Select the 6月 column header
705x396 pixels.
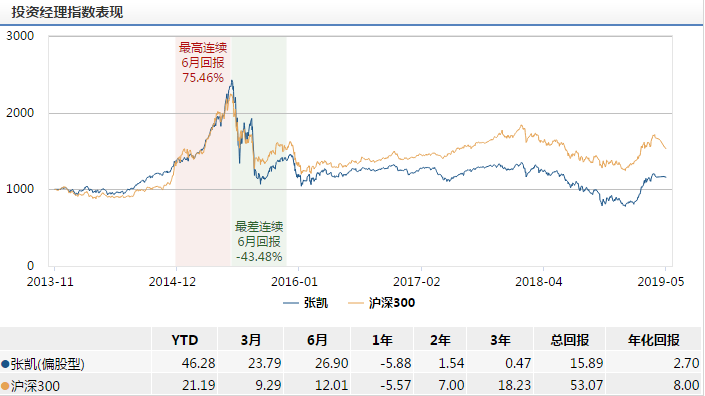click(317, 340)
